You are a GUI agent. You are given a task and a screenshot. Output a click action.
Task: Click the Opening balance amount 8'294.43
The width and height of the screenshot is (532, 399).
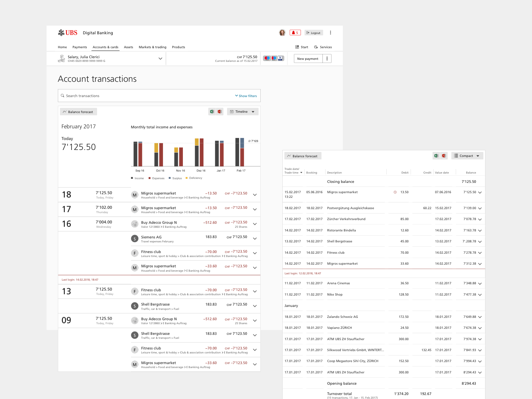point(469,383)
